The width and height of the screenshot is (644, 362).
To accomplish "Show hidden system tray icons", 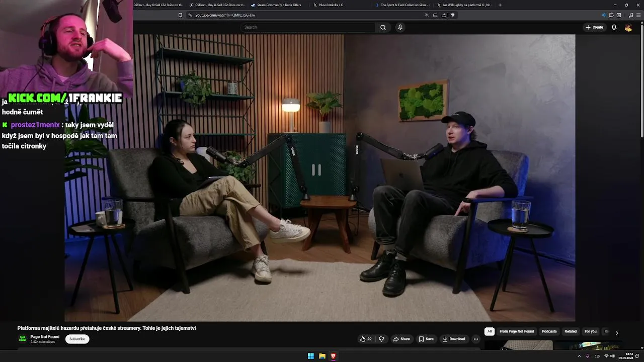I will pyautogui.click(x=579, y=356).
